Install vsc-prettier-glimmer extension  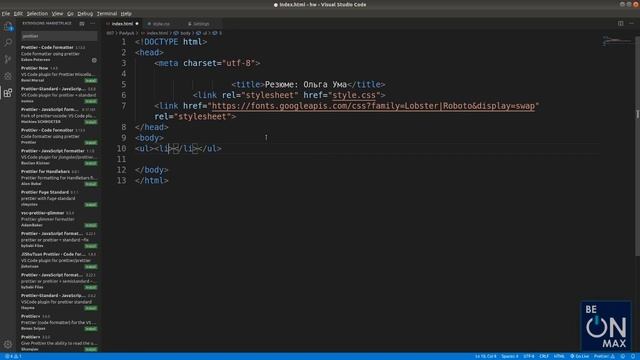pyautogui.click(x=91, y=225)
